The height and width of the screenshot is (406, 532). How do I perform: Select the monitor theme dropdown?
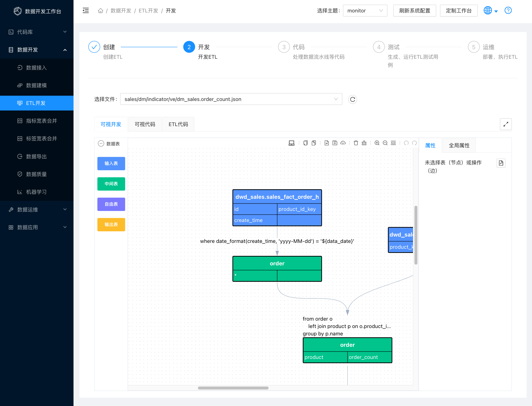pos(365,11)
